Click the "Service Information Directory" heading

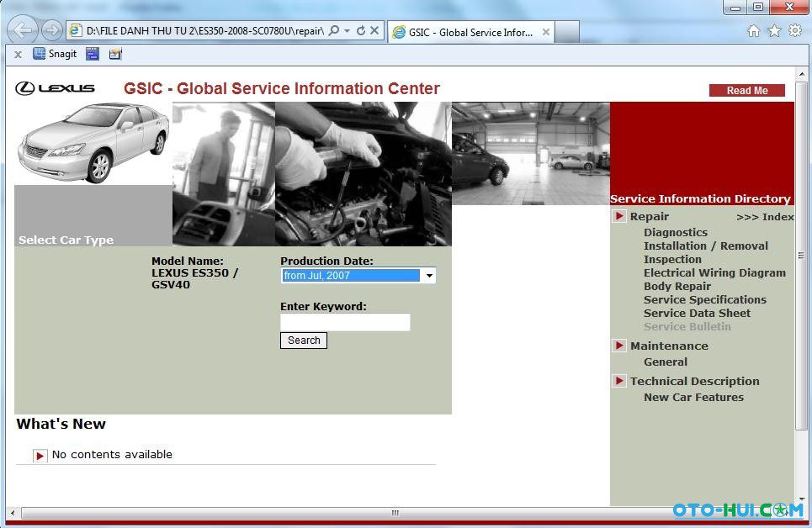tap(700, 198)
